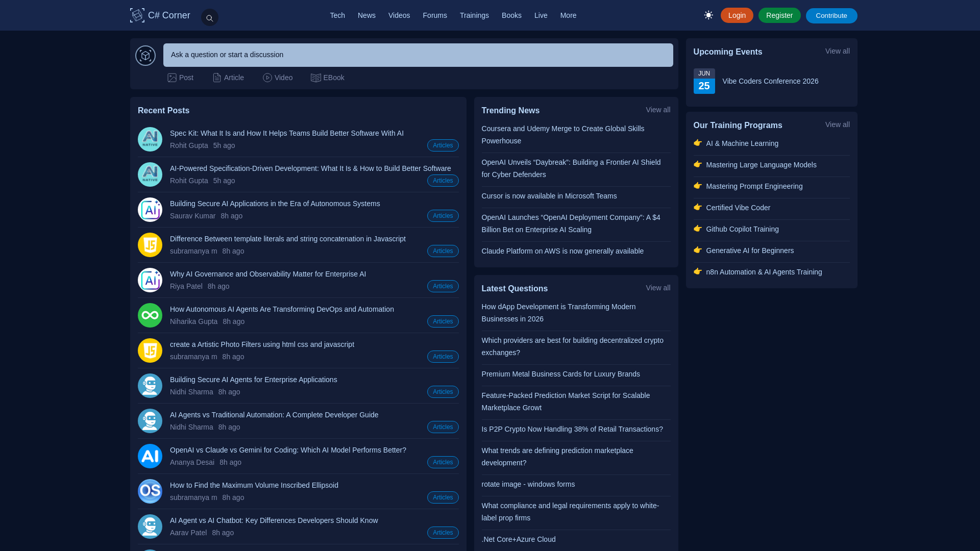This screenshot has width=980, height=551.
Task: Click pointing-hand icon beside n8n Automation training
Action: (x=698, y=271)
